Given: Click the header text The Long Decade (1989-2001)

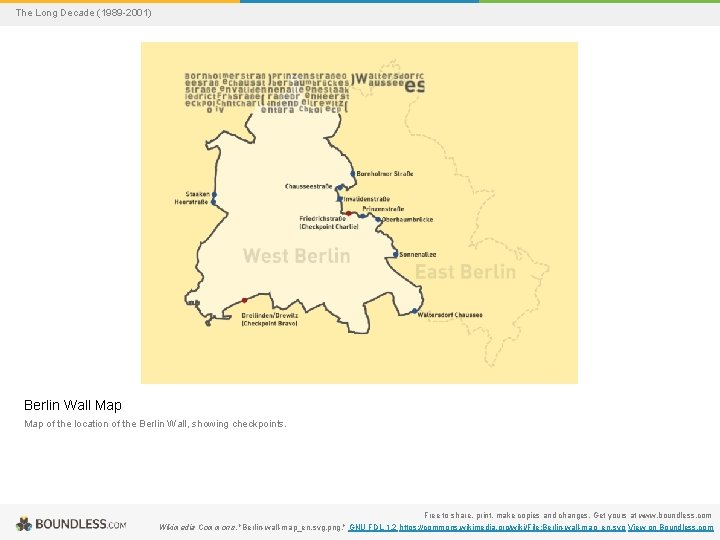Looking at the screenshot, I should click(84, 13).
